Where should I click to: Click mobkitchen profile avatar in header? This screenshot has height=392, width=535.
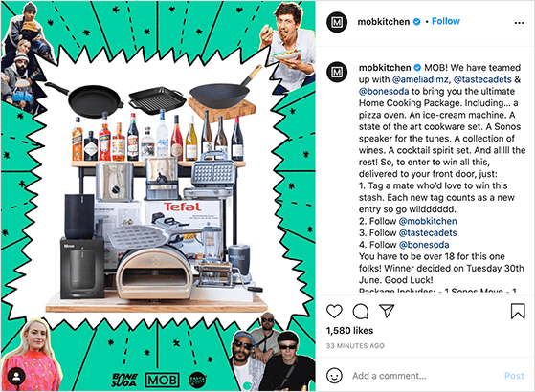pos(337,22)
